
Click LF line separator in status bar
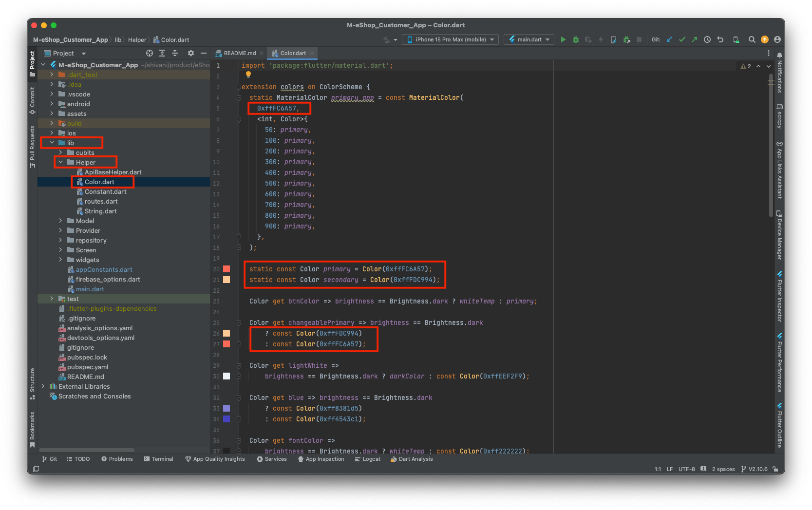670,469
